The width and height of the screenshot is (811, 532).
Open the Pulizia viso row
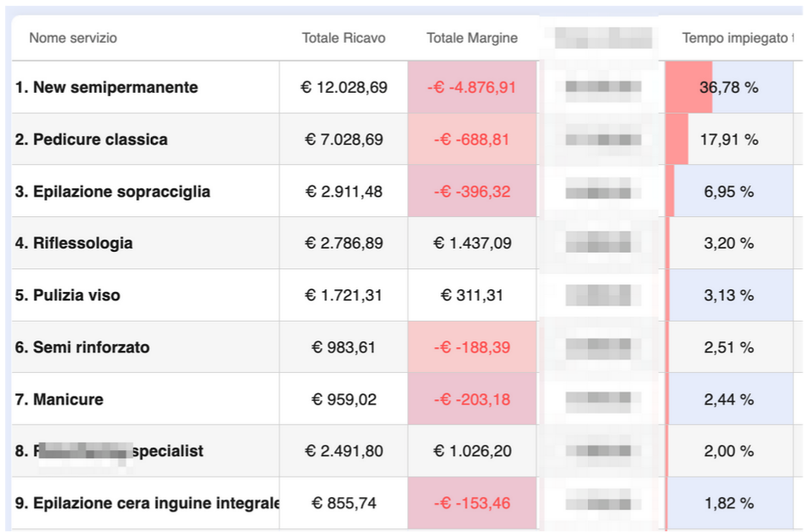(77, 295)
